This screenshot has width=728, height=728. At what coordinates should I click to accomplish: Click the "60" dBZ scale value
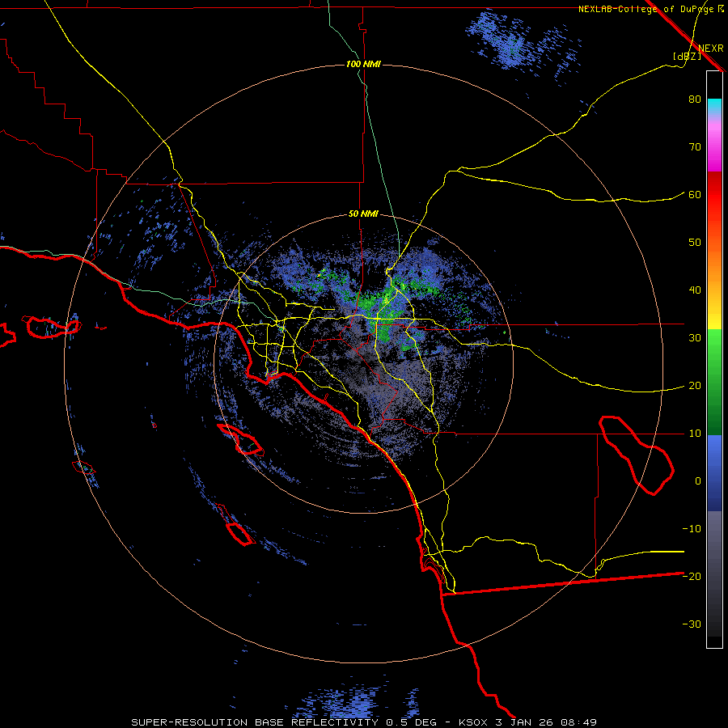tap(695, 195)
